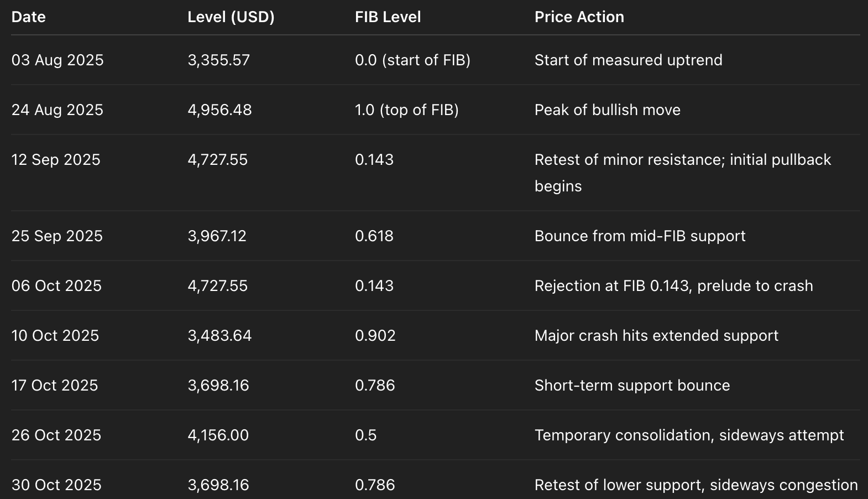Click the Peak of bullish move text
The height and width of the screenshot is (499, 868).
[x=607, y=110]
